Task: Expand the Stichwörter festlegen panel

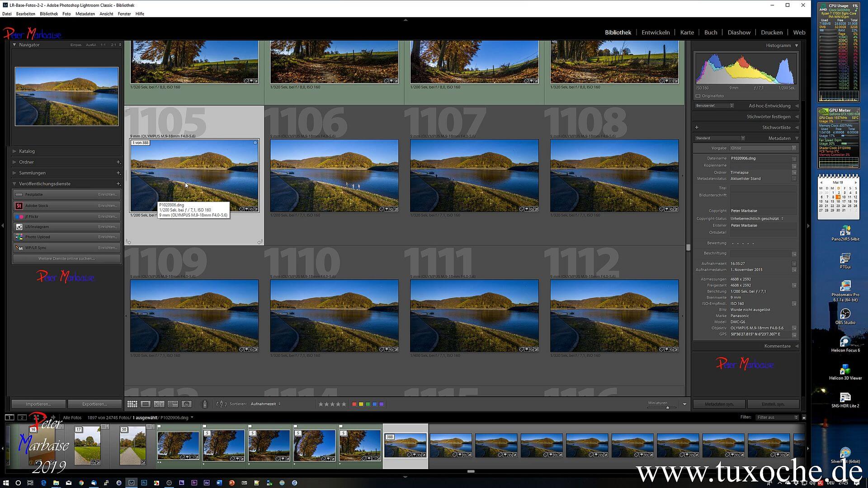Action: 797,117
